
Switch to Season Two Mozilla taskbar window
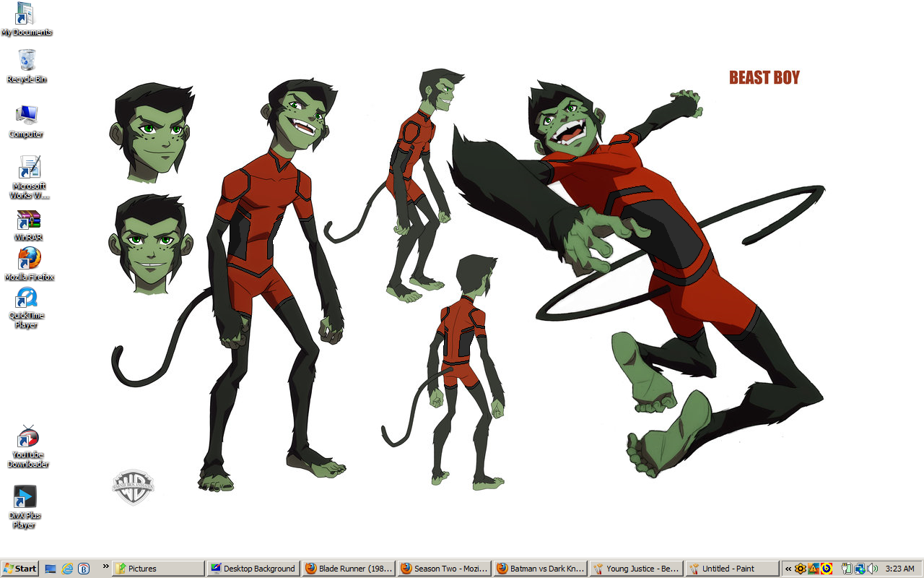(444, 569)
